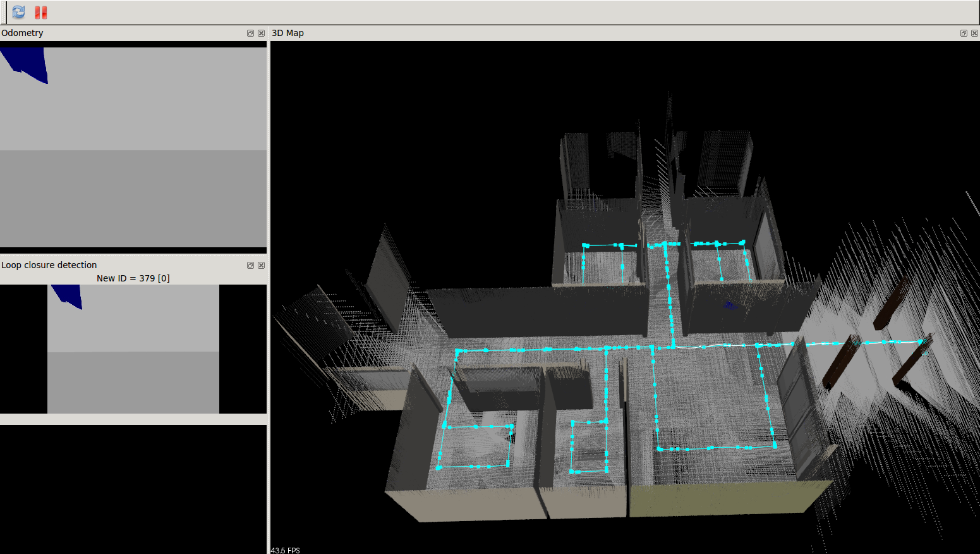Image resolution: width=980 pixels, height=554 pixels.
Task: Click the close icon on Loop closure detection panel
Action: click(261, 265)
